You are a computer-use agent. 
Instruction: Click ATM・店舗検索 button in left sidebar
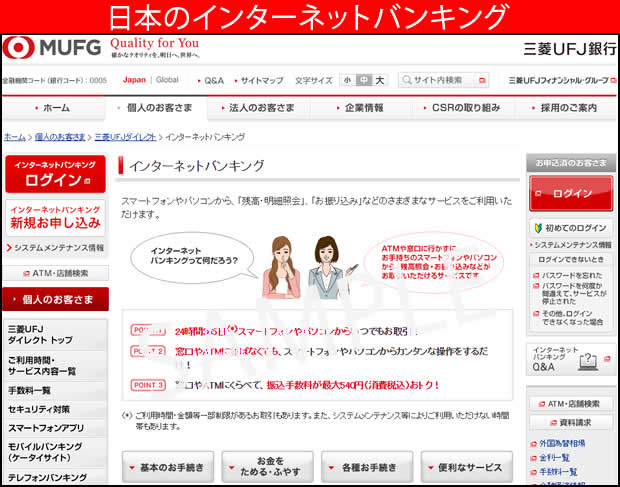[x=55, y=273]
